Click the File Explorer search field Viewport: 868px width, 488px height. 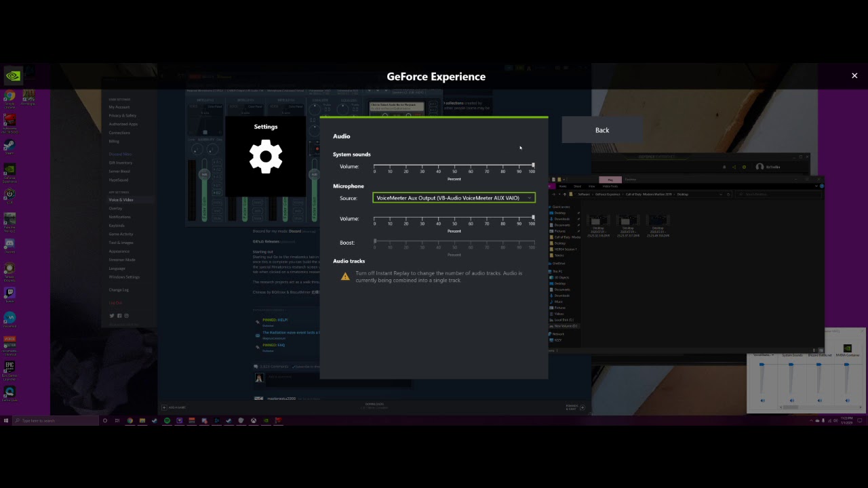coord(778,195)
